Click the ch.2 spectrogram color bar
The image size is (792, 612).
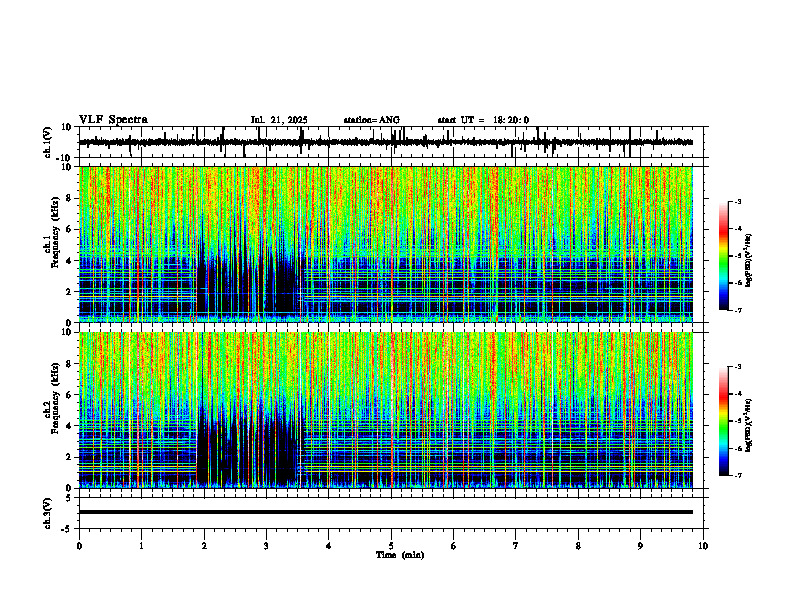click(723, 421)
